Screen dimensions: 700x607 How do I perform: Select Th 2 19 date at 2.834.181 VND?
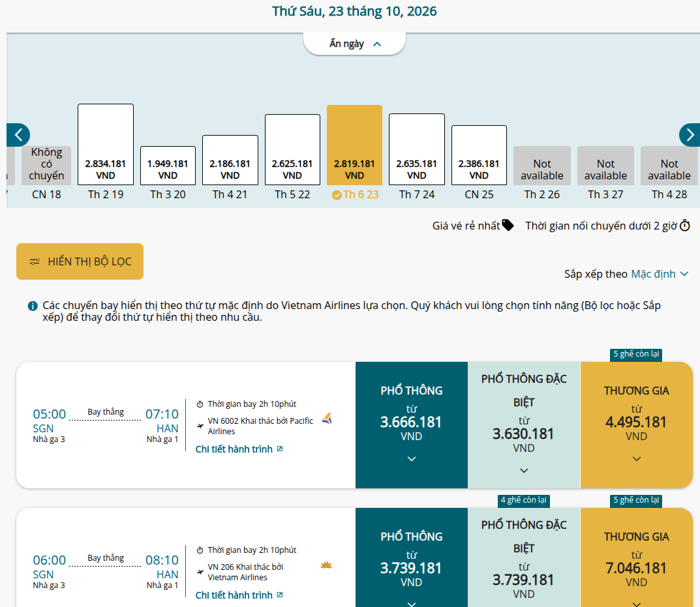tap(106, 145)
